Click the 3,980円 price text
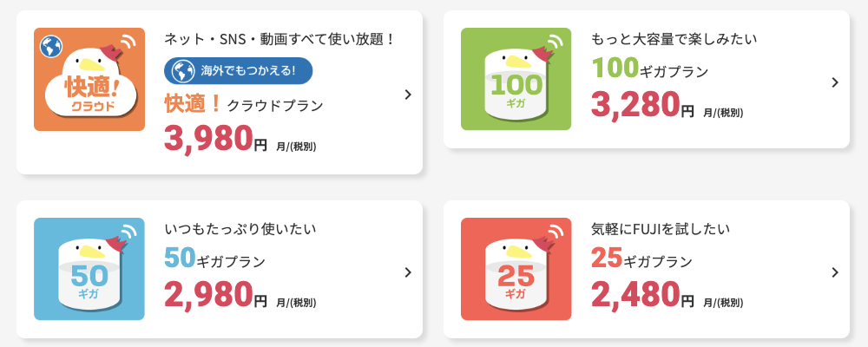This screenshot has width=868, height=347. pyautogui.click(x=216, y=138)
